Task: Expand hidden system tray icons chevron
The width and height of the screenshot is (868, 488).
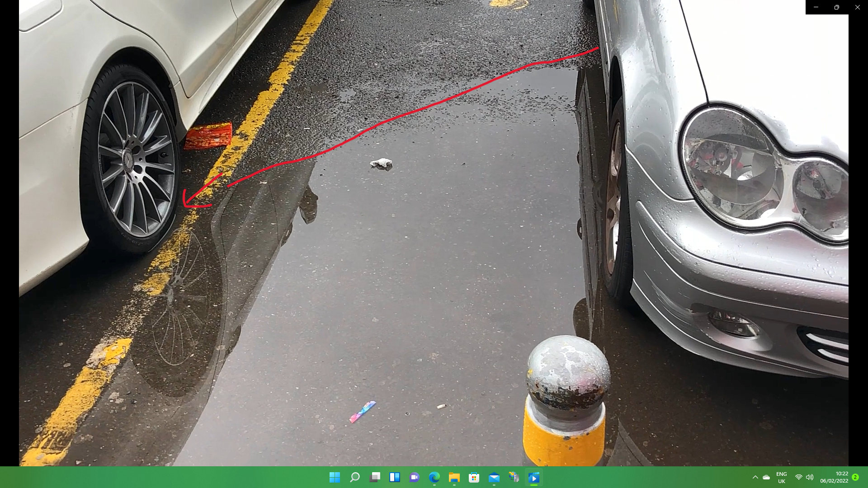Action: click(x=755, y=477)
